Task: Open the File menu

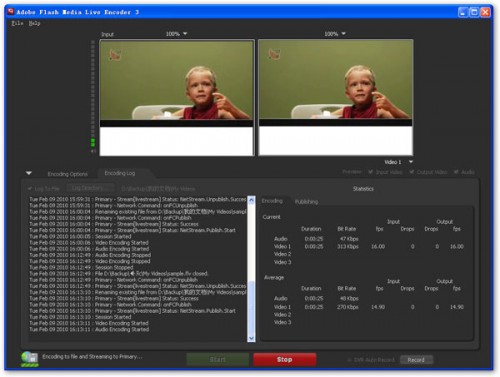Action: pyautogui.click(x=17, y=23)
